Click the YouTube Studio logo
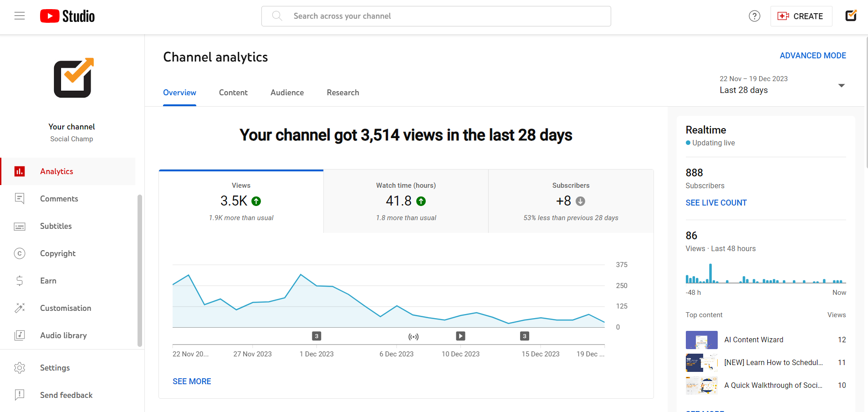 tap(67, 15)
